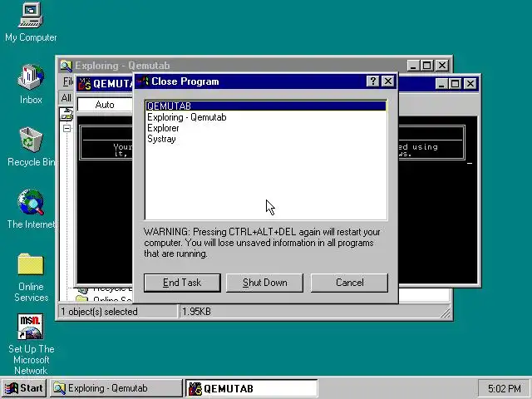Select Exploring - Qemutab in task list
Viewport: 532px width, 399px height.
coord(266,117)
